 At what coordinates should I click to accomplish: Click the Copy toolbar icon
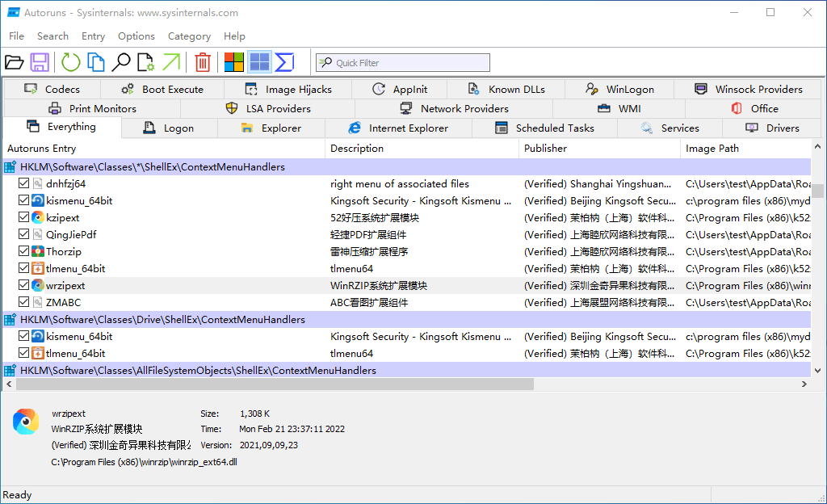(x=95, y=62)
